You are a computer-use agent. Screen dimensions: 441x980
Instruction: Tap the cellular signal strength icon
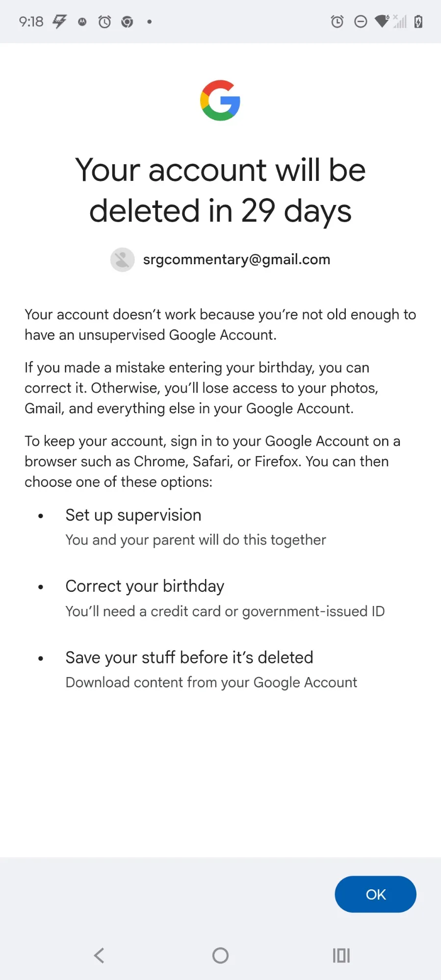tap(400, 22)
